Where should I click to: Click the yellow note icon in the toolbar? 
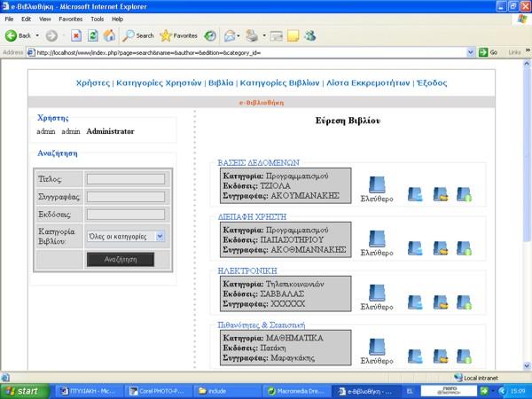tap(293, 35)
